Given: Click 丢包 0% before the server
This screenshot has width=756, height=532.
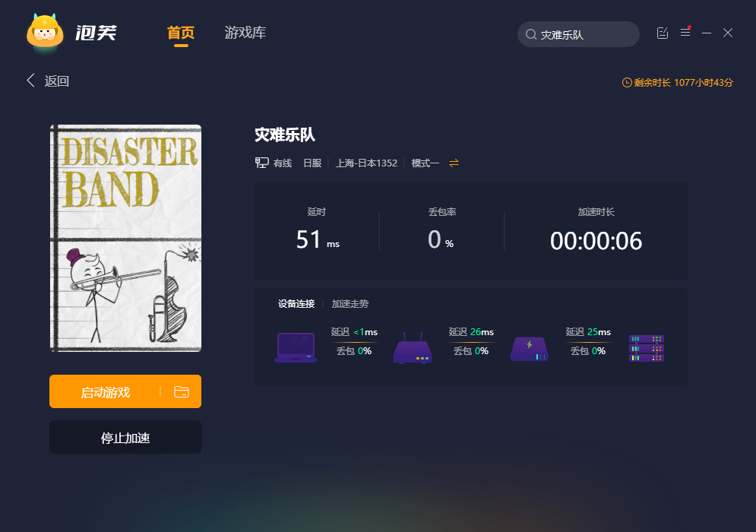Looking at the screenshot, I should (x=588, y=350).
